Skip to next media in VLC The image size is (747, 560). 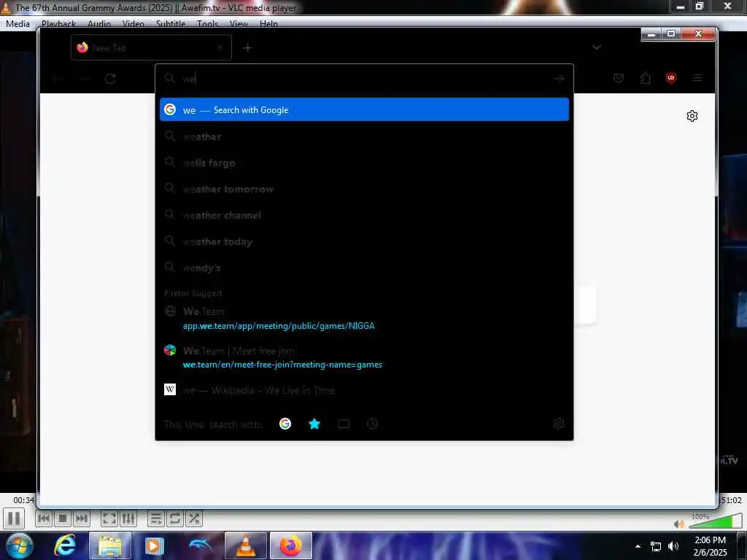coord(82,518)
